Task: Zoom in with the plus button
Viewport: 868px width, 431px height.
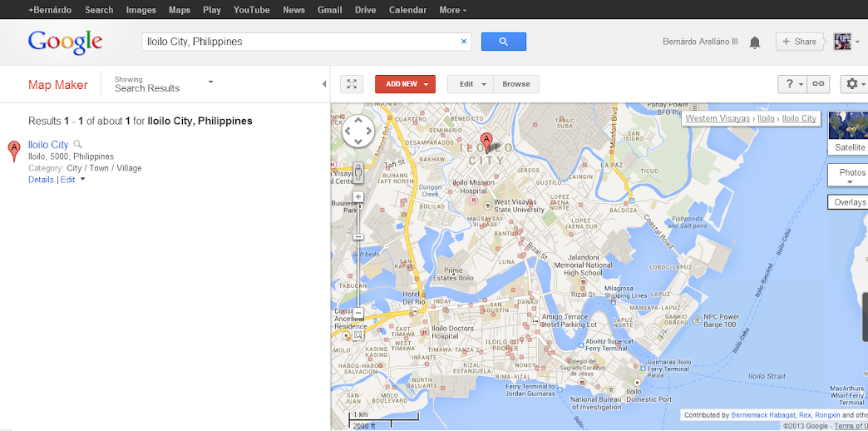Action: click(358, 196)
